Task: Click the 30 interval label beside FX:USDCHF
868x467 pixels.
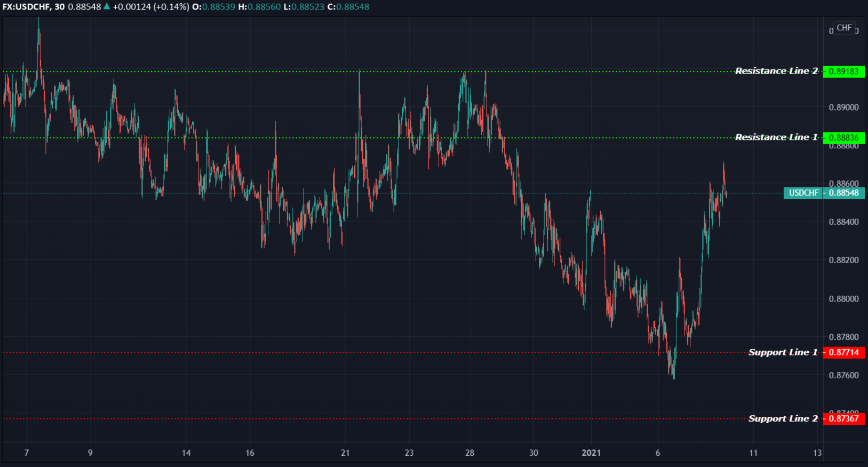Action: click(x=59, y=7)
